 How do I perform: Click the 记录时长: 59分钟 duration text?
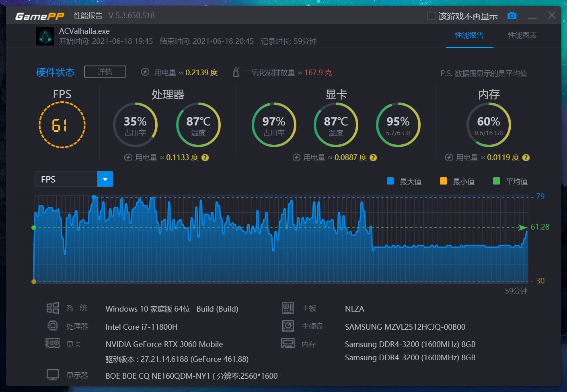pyautogui.click(x=289, y=41)
